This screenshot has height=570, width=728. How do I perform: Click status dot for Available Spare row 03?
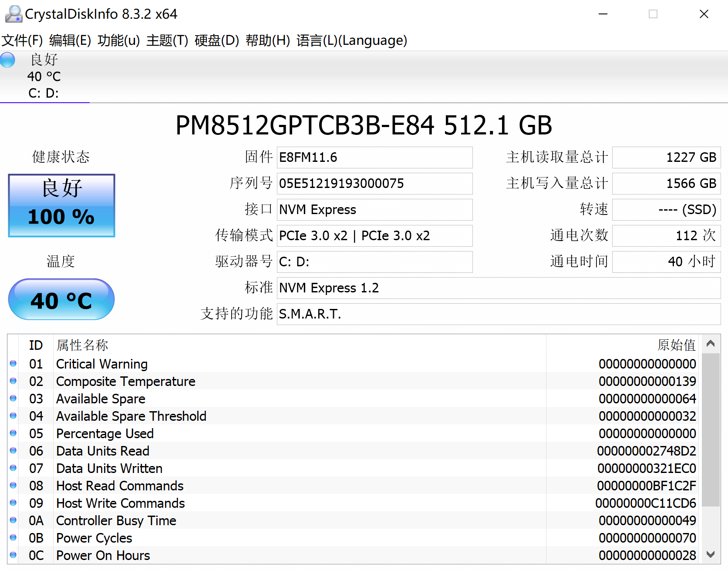pos(13,398)
